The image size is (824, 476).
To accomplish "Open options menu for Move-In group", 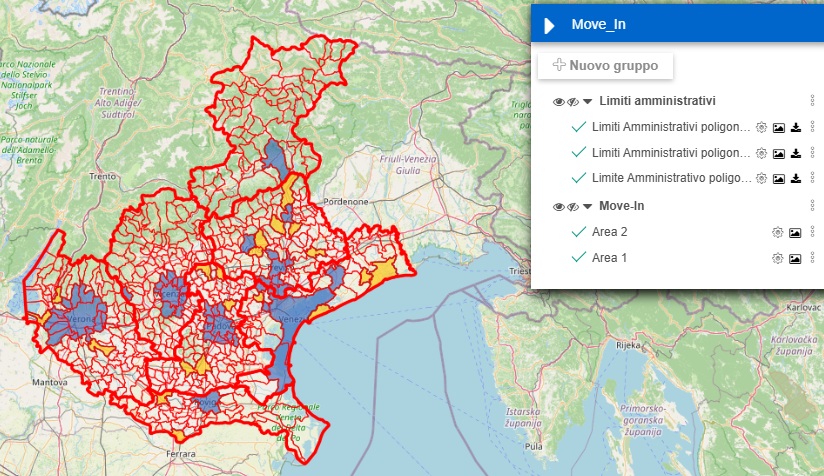I will 812,205.
